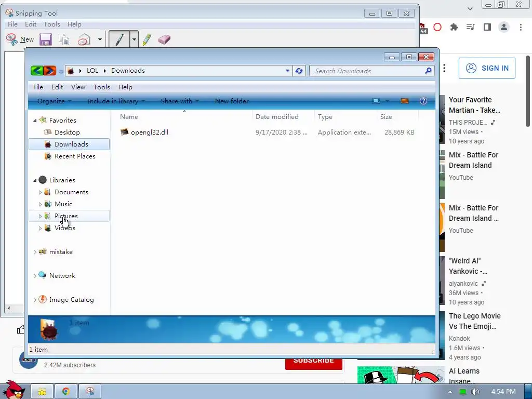Screen dimensions: 532x399
Task: Click the New snip scissors icon
Action: click(x=12, y=39)
